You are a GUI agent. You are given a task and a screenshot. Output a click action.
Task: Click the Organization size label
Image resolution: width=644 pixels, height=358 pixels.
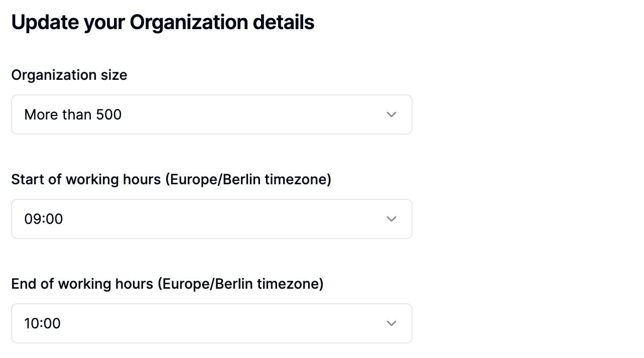coord(69,74)
